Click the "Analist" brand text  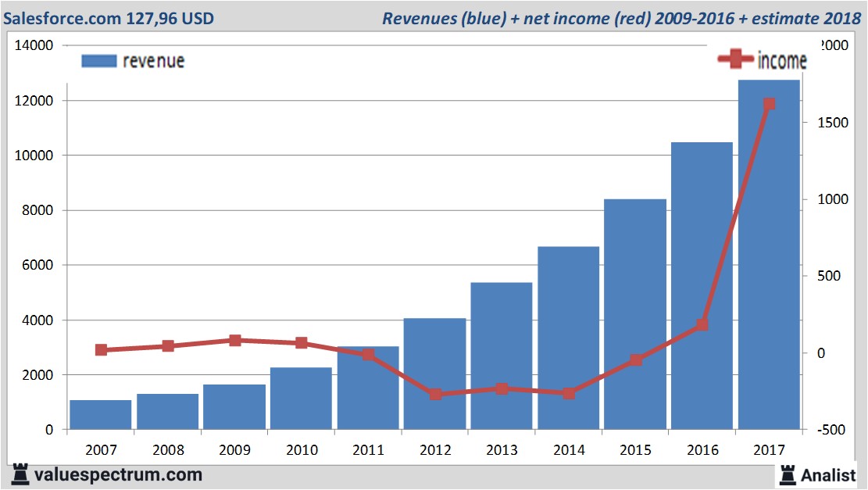tap(828, 475)
